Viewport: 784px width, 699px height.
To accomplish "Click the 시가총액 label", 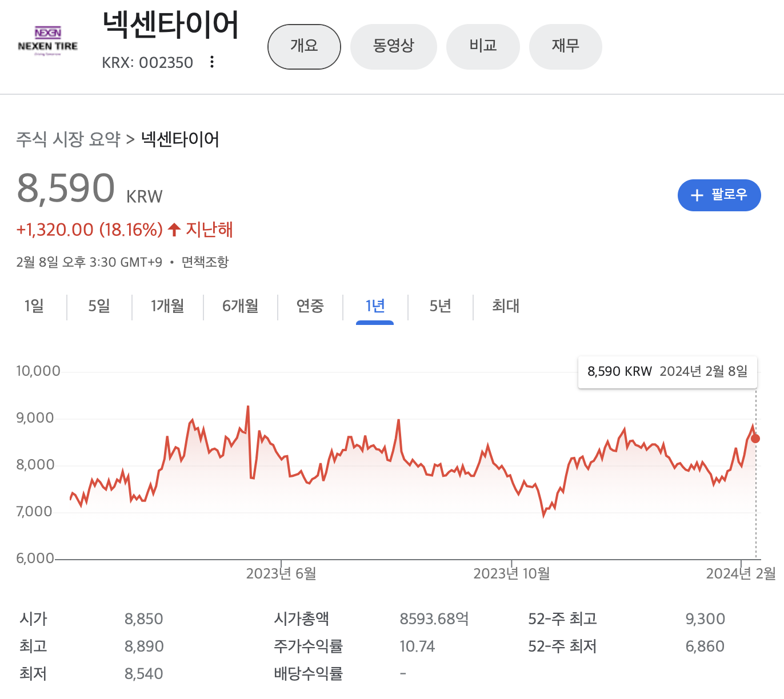I will point(301,619).
